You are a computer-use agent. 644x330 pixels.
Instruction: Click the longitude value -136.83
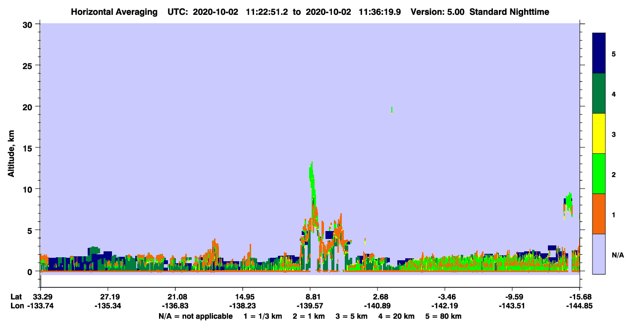(x=175, y=306)
